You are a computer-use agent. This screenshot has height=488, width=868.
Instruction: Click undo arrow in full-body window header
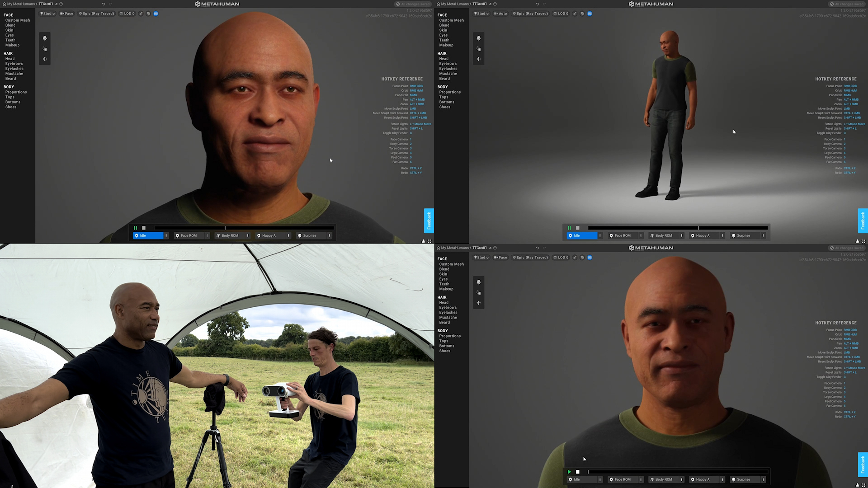pos(537,4)
